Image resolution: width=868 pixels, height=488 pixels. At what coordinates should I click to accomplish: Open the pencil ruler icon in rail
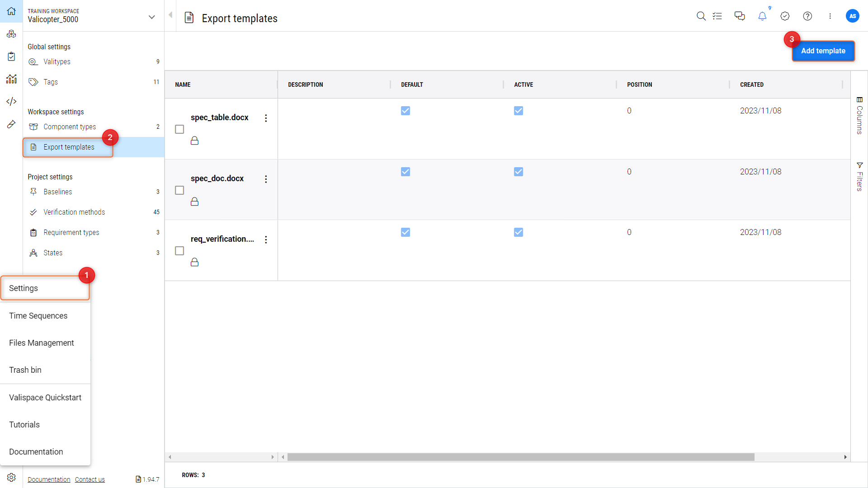(x=11, y=124)
